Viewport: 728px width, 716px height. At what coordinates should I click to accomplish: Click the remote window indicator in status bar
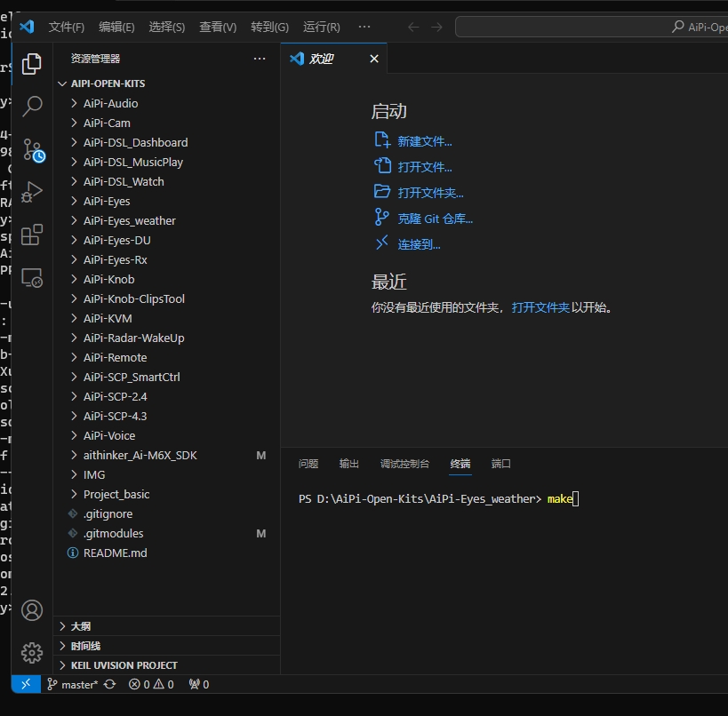point(26,684)
